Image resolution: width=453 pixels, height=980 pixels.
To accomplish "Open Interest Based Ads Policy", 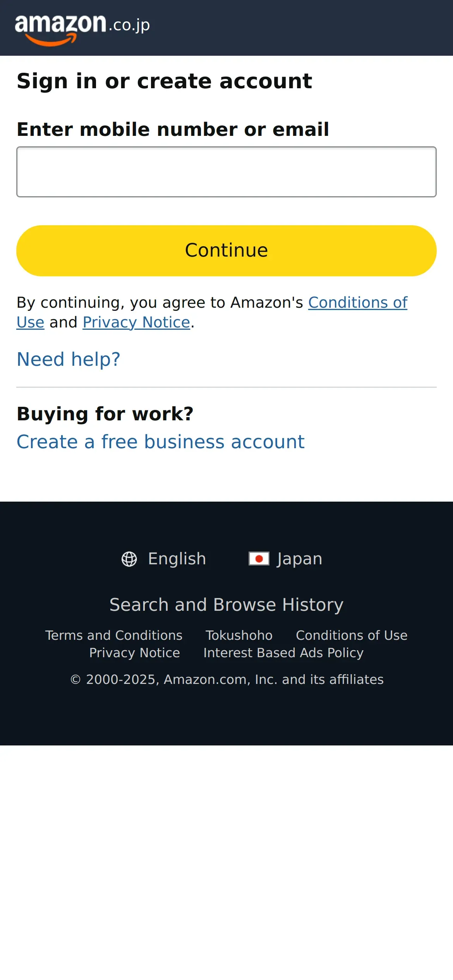I will pos(283,653).
